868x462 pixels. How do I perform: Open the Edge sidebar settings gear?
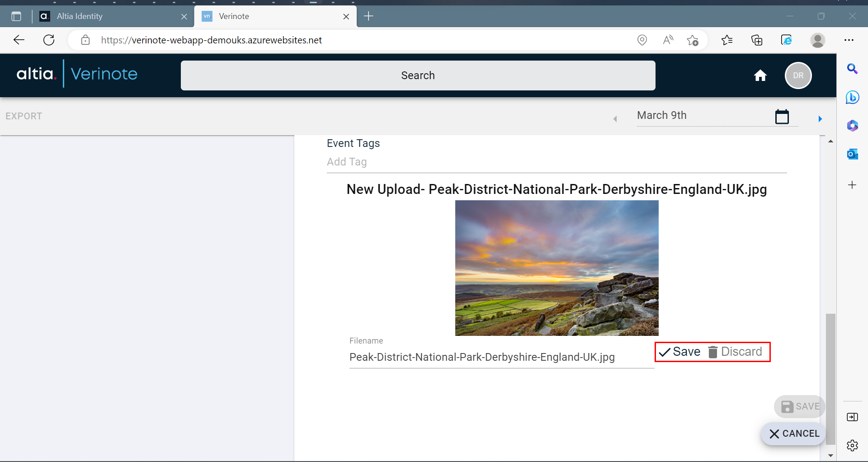click(852, 445)
